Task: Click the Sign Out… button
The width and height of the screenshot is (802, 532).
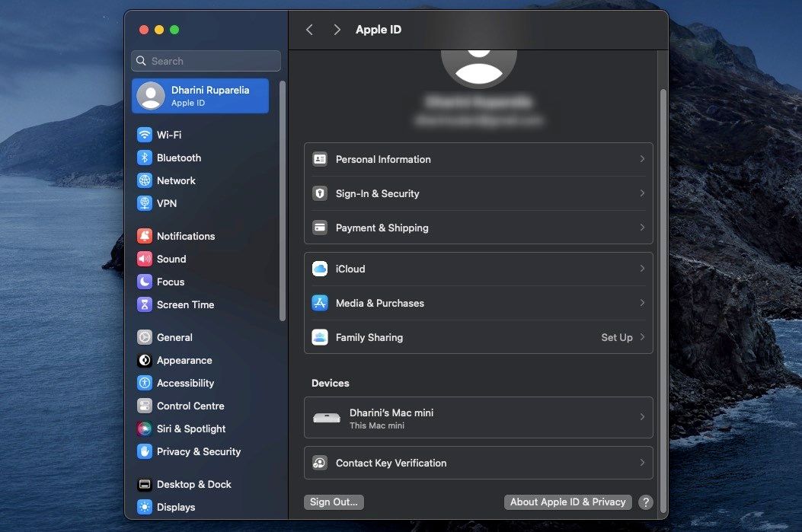Action: point(334,502)
